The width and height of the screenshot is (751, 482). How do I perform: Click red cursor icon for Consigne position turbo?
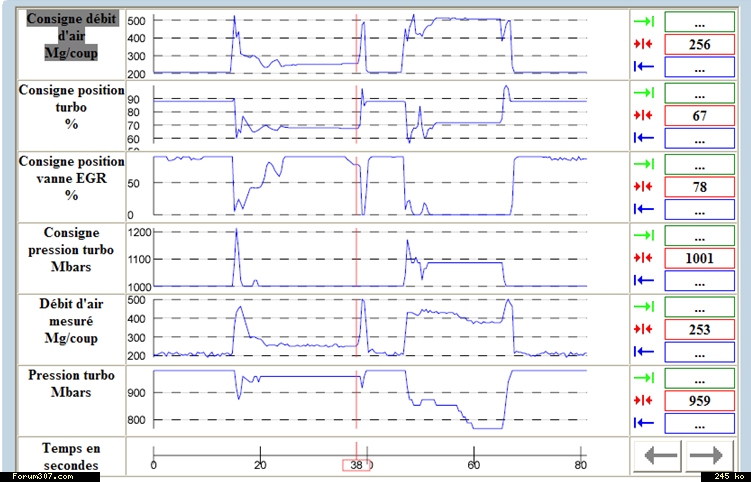point(643,115)
